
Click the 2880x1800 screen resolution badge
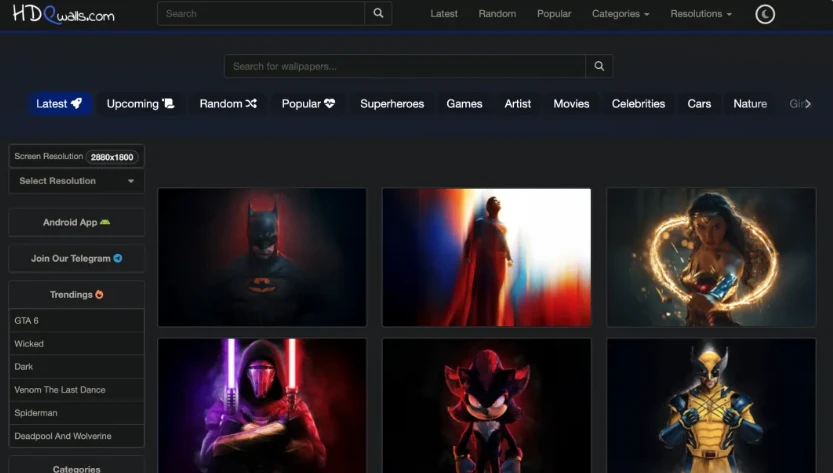(x=112, y=157)
